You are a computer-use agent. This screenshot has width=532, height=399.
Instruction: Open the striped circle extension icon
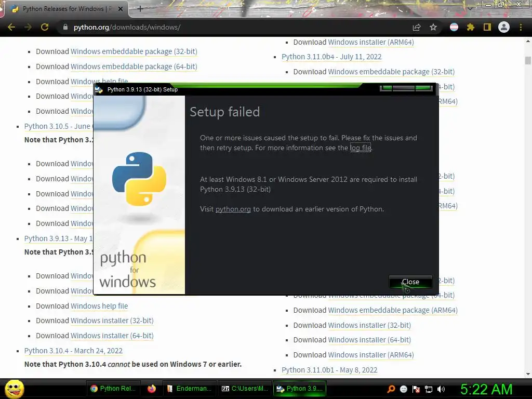coord(454,27)
